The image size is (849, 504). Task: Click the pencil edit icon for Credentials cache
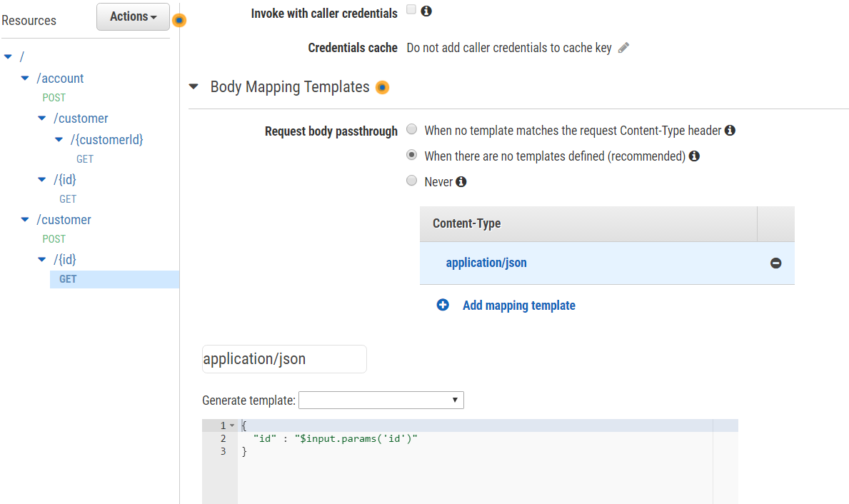(x=623, y=48)
